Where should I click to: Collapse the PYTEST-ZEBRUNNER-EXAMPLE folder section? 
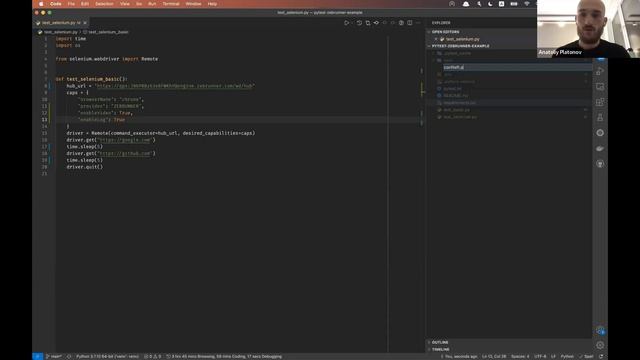coord(460,46)
